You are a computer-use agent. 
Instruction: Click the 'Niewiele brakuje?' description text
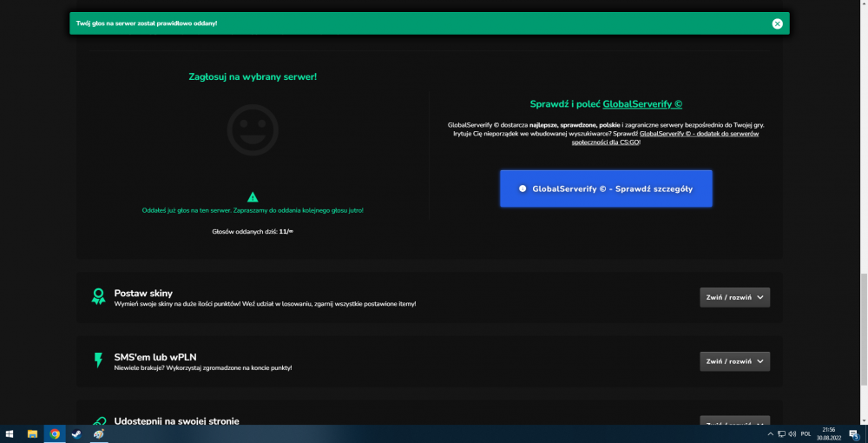[x=202, y=367]
